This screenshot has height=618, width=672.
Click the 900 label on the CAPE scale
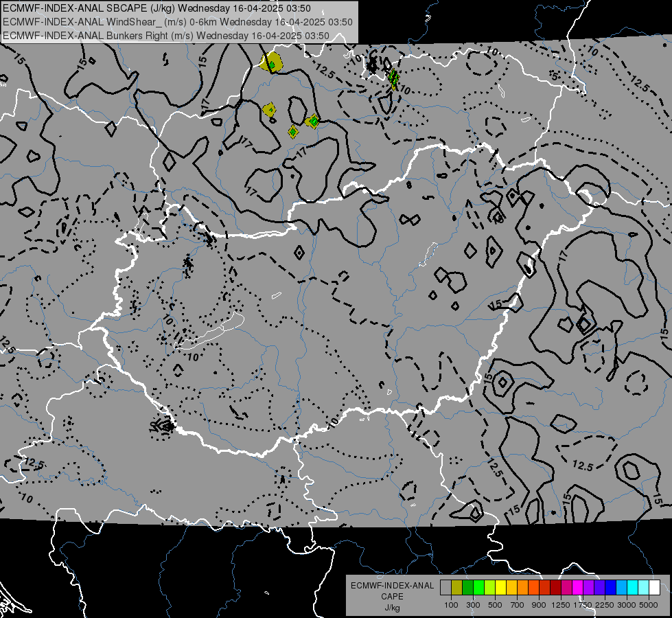[539, 605]
